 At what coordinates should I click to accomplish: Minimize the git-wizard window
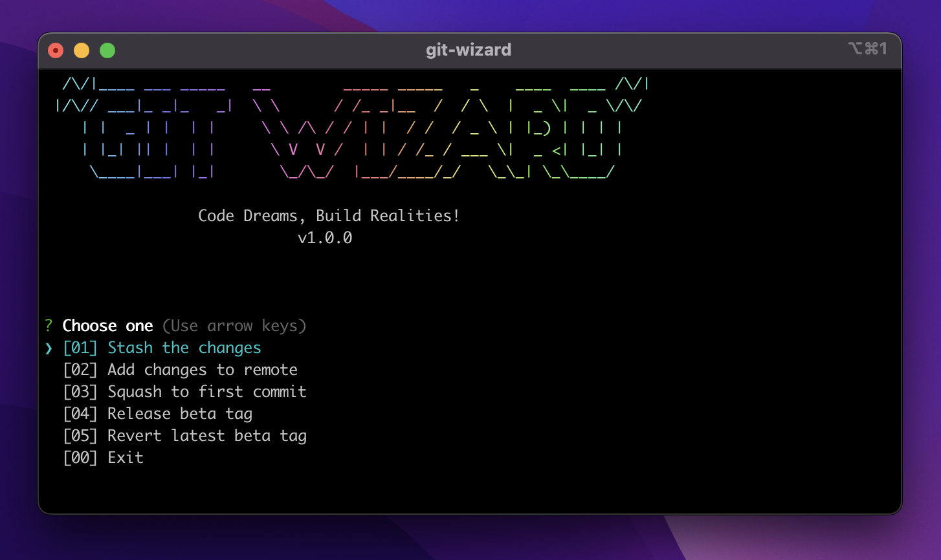pyautogui.click(x=82, y=50)
